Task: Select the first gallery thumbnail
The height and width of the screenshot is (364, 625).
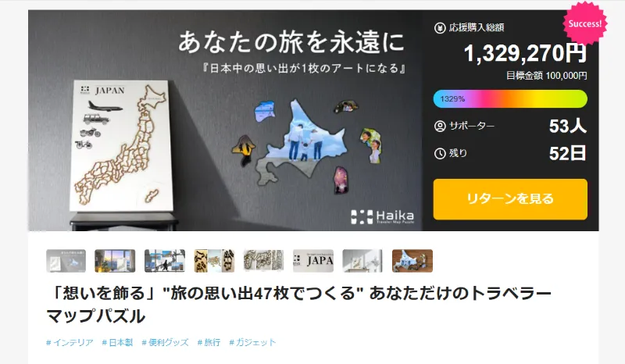Action: point(66,261)
